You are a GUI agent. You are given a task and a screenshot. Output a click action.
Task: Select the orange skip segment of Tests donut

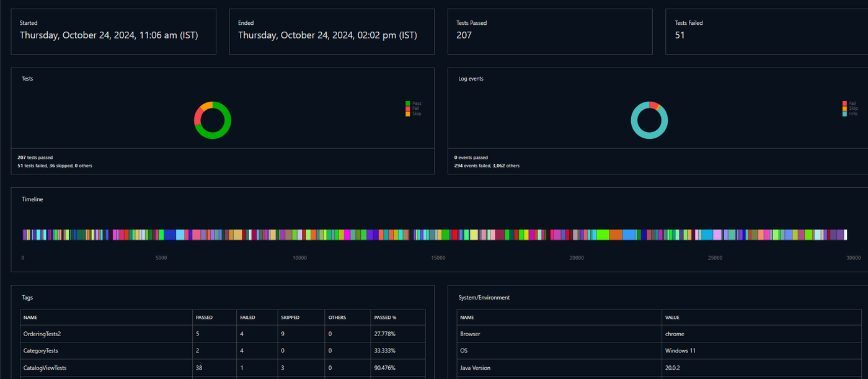(x=206, y=104)
